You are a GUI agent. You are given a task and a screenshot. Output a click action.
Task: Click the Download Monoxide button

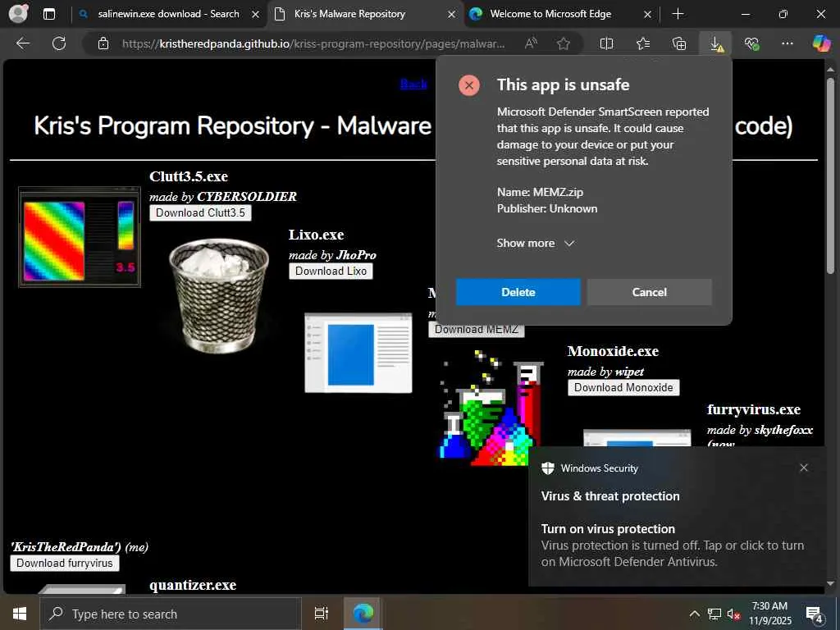point(623,387)
